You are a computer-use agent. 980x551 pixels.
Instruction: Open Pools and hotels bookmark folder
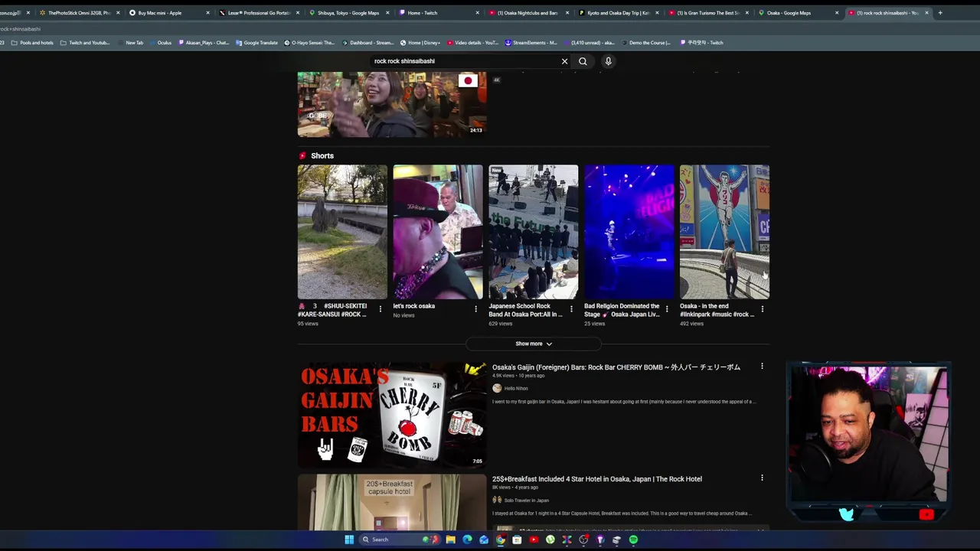[x=32, y=43]
